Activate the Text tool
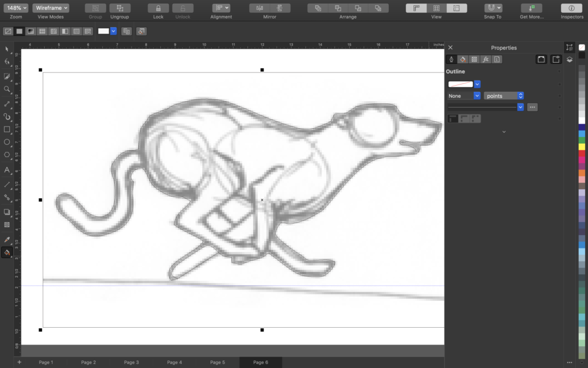 (7, 170)
